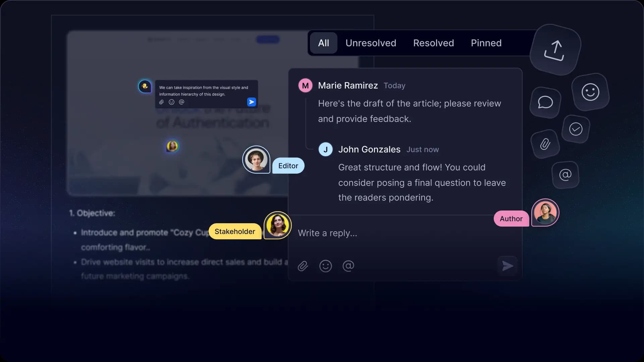Click the Write a reply input field

(x=404, y=233)
